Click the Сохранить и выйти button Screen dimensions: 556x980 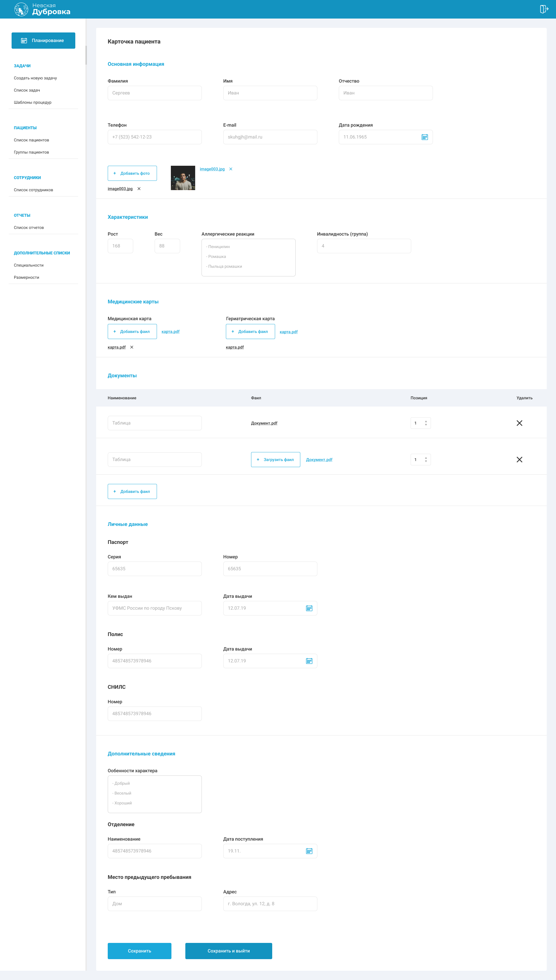coord(228,951)
